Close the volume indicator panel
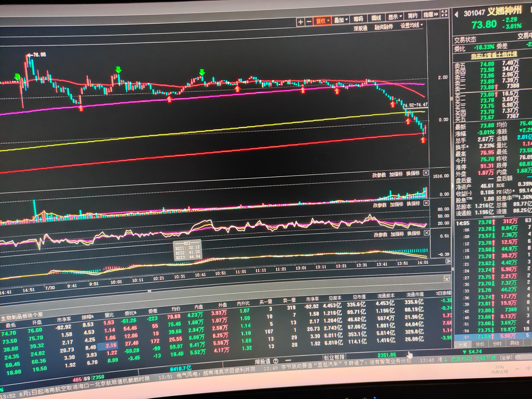The height and width of the screenshot is (399, 532). pyautogui.click(x=426, y=173)
